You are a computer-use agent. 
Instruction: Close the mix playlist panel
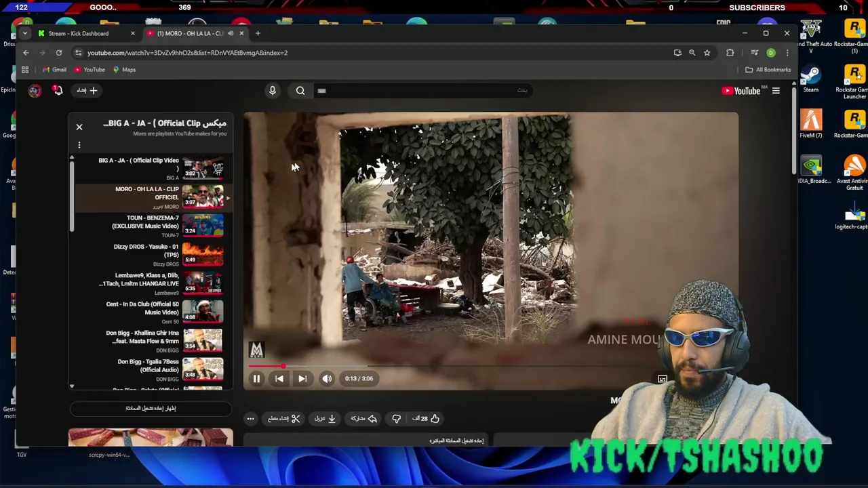click(x=79, y=127)
